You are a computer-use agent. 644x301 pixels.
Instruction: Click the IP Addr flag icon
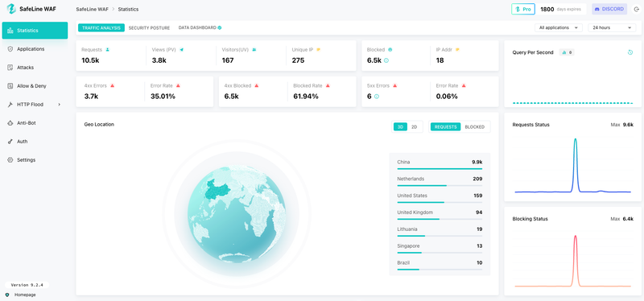click(457, 50)
